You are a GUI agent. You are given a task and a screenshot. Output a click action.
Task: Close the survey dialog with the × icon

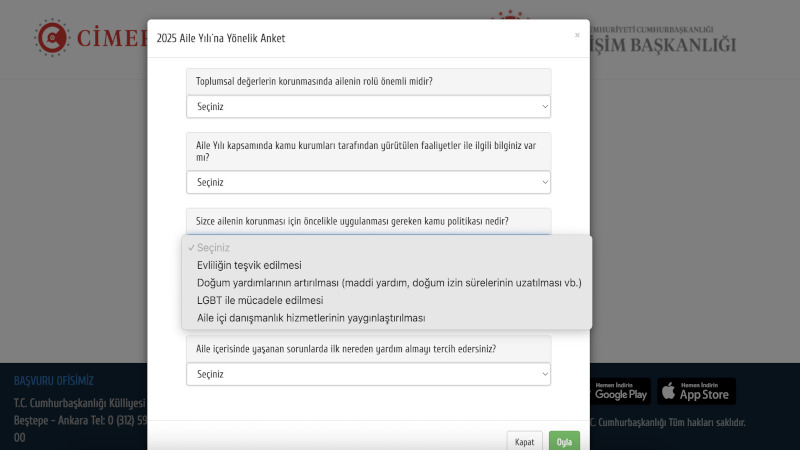[x=577, y=35]
